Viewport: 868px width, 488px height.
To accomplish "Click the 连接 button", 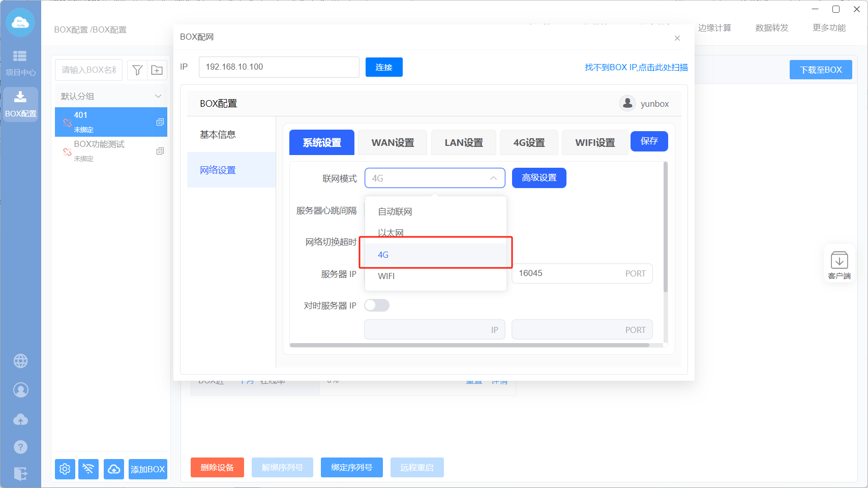I will tap(384, 67).
